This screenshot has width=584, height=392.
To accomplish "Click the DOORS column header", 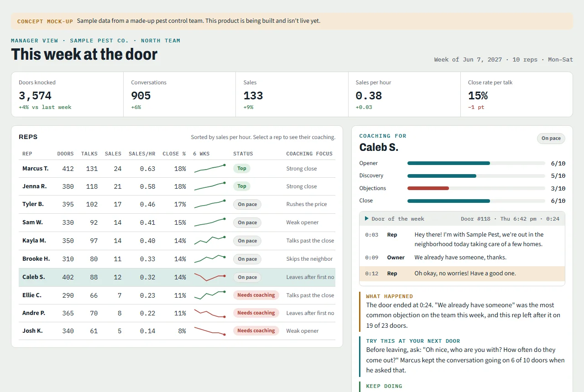I will coord(65,154).
